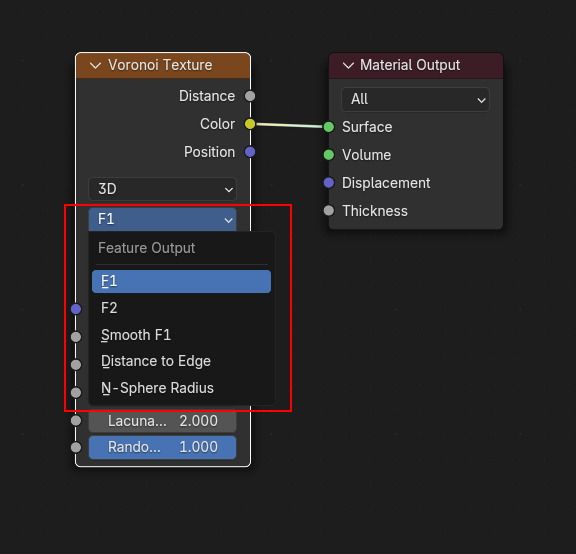This screenshot has height=554, width=576.
Task: Click the Thickness input socket
Action: click(x=329, y=211)
